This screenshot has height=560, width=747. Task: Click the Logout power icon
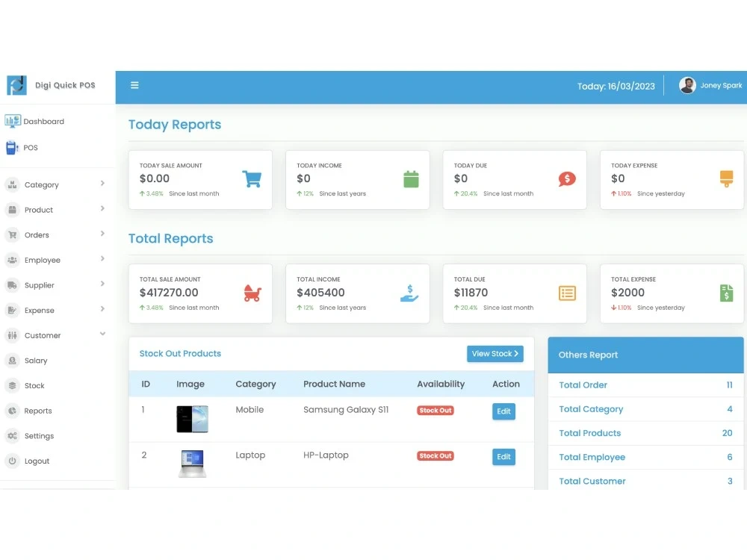click(13, 461)
